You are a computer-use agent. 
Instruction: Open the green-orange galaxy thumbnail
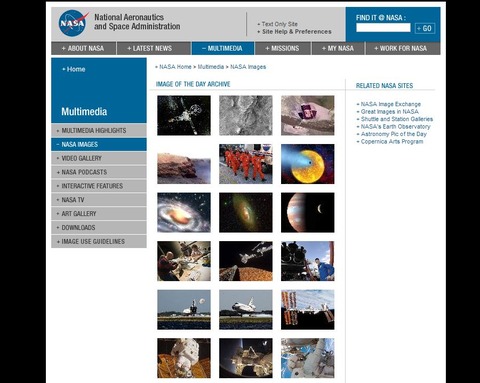coord(246,212)
